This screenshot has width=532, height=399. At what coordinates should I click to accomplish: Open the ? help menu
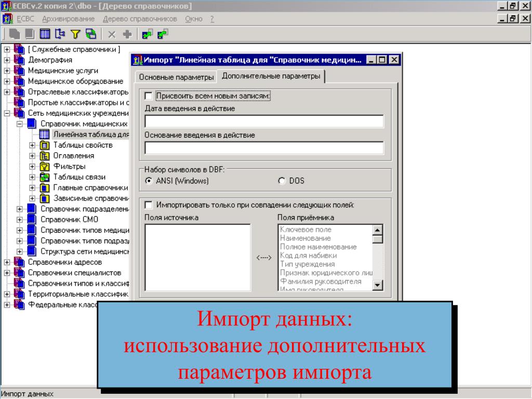[x=212, y=19]
